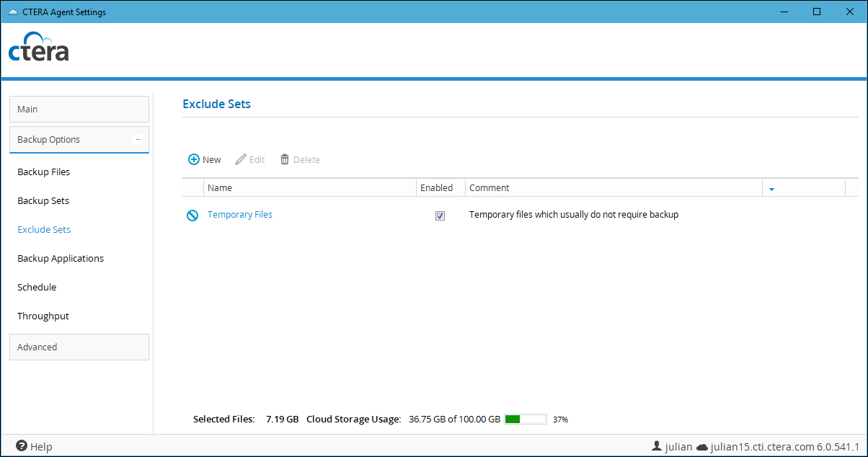Sort by the Name column header
The width and height of the screenshot is (868, 457).
311,187
